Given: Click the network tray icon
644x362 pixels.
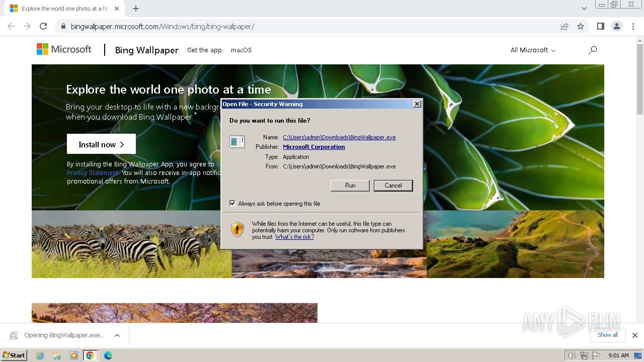Looking at the screenshot, I should point(584,355).
